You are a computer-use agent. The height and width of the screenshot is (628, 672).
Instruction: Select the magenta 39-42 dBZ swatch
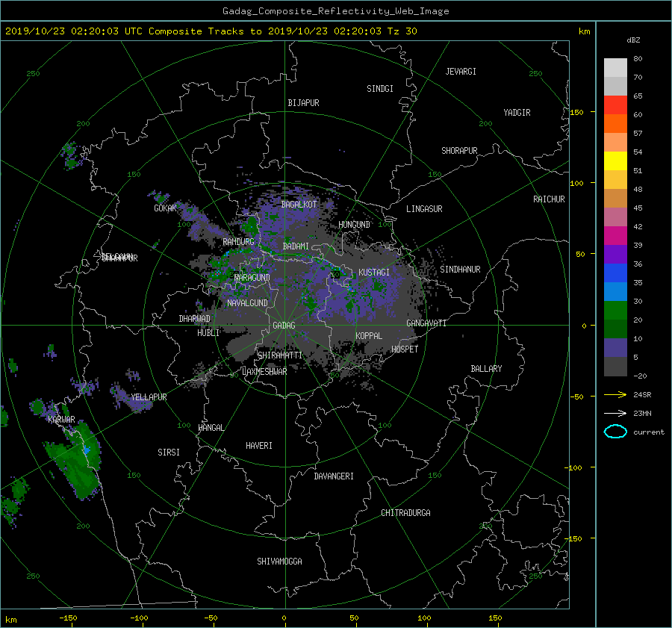[615, 236]
